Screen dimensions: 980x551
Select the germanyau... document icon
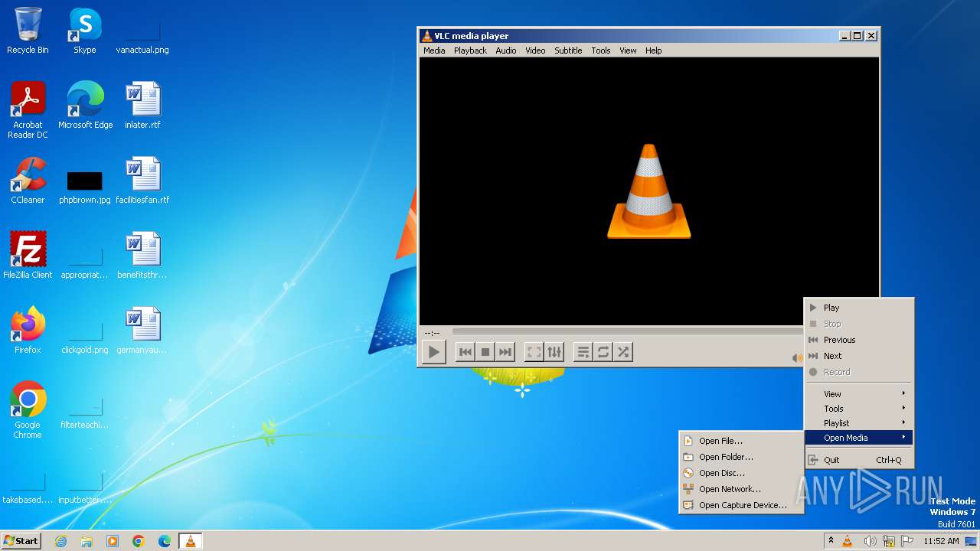pyautogui.click(x=142, y=331)
